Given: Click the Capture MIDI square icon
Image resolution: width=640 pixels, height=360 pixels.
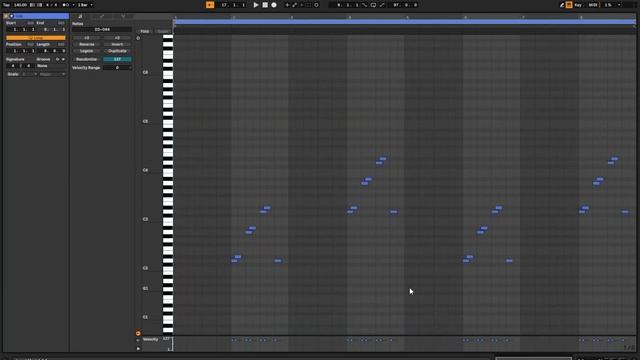Looking at the screenshot, I should click(308, 5).
